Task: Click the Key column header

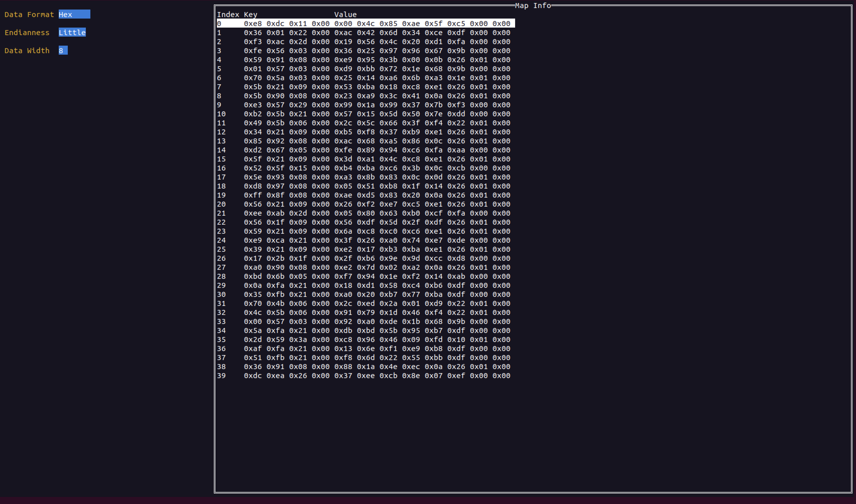Action: [250, 14]
